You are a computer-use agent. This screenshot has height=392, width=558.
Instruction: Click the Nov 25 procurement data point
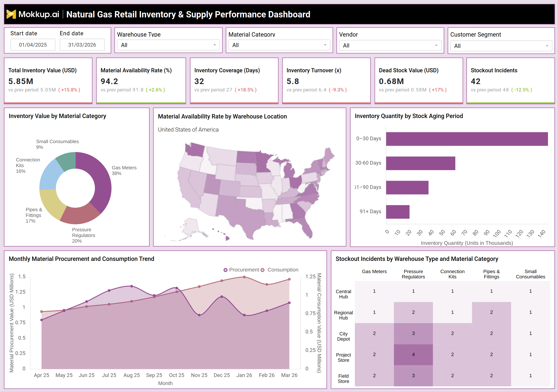coord(199,315)
